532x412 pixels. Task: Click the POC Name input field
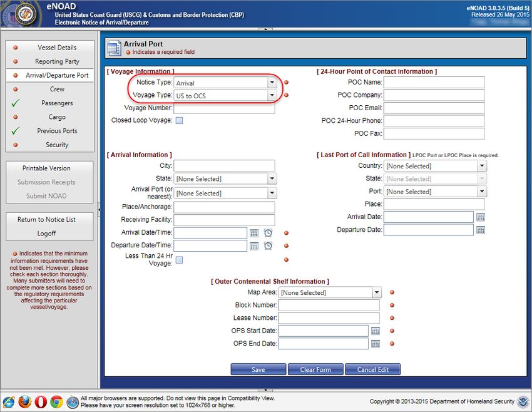tap(434, 83)
